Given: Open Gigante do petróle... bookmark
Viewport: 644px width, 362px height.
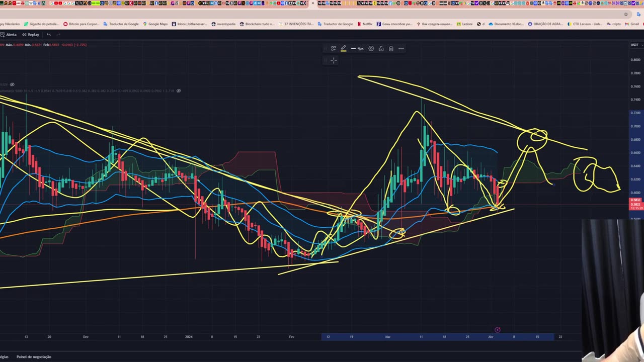Looking at the screenshot, I should pos(41,24).
